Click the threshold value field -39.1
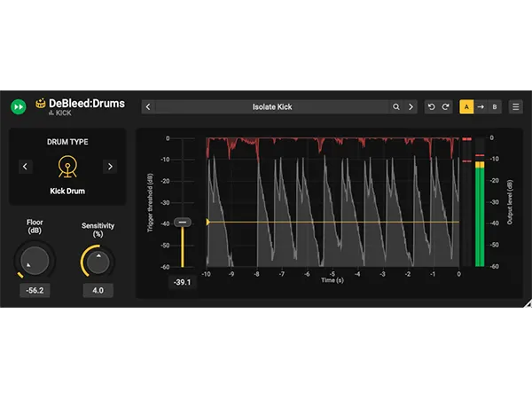Viewport: 532px width, 399px height. [183, 282]
